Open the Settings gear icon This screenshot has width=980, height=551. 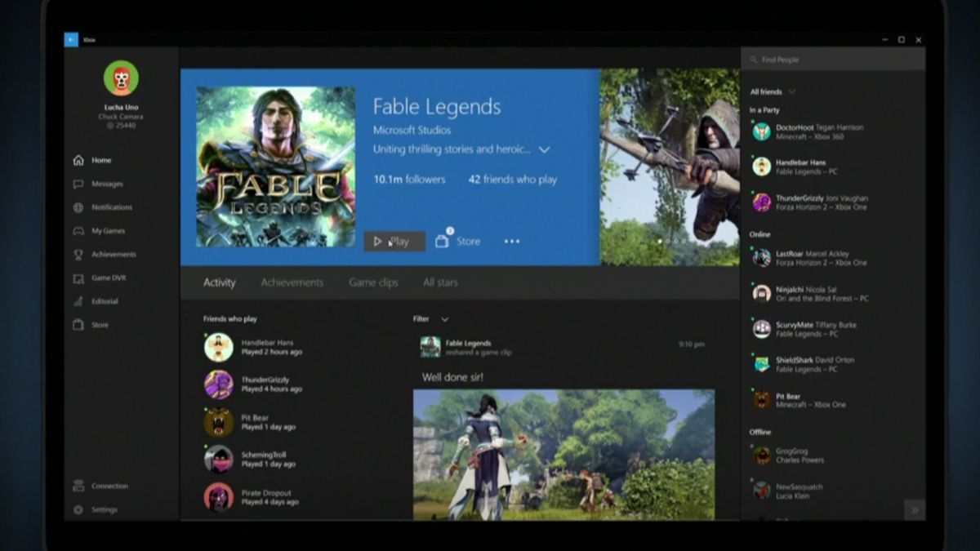[78, 509]
